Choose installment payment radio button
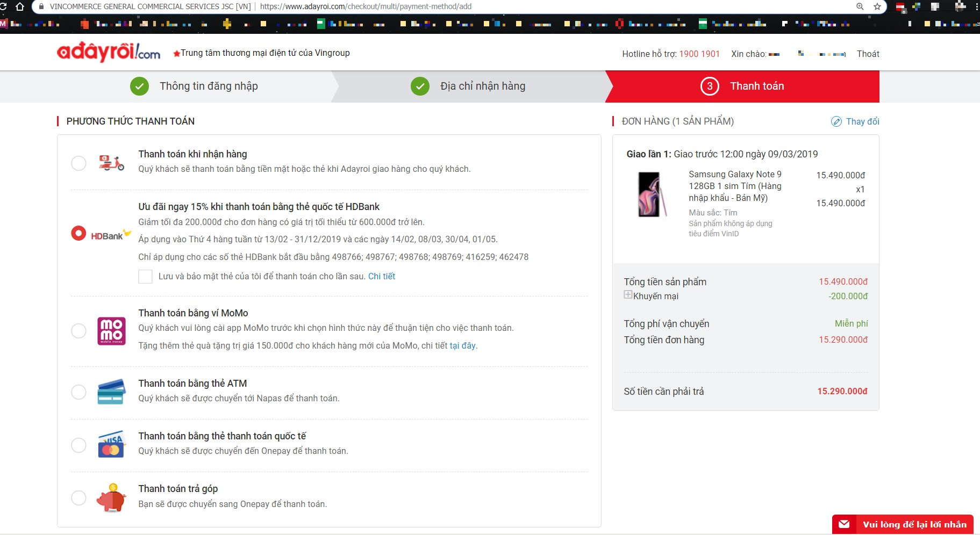The image size is (980, 535). (x=78, y=498)
